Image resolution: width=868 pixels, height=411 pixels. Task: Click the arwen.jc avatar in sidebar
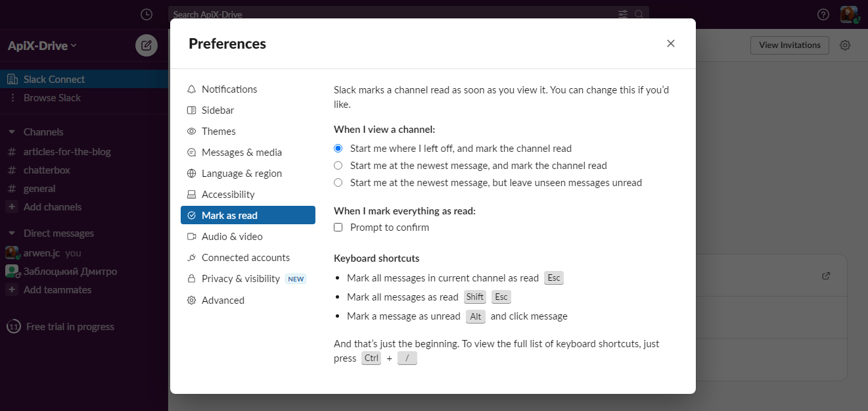tap(12, 253)
